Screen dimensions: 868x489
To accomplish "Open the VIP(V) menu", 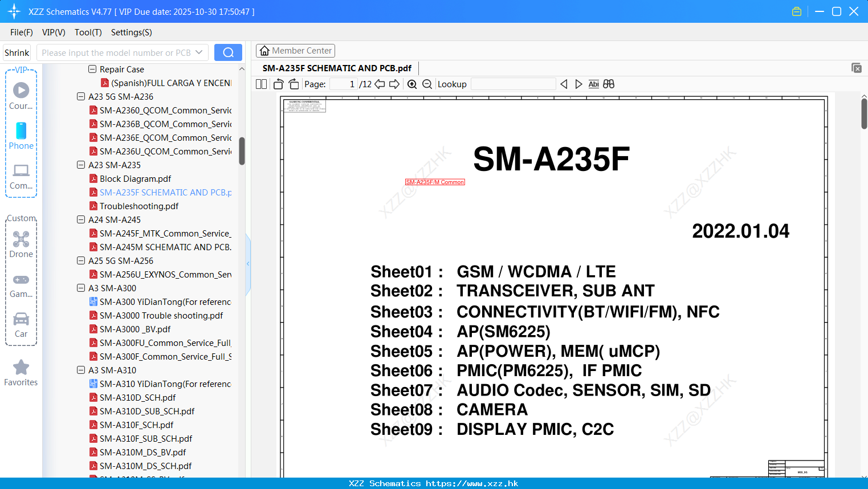I will pyautogui.click(x=54, y=32).
